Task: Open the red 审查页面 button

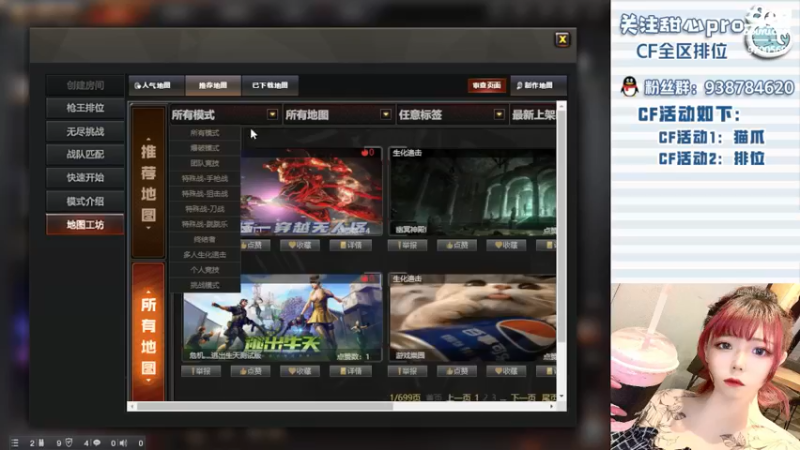Action: click(x=486, y=85)
